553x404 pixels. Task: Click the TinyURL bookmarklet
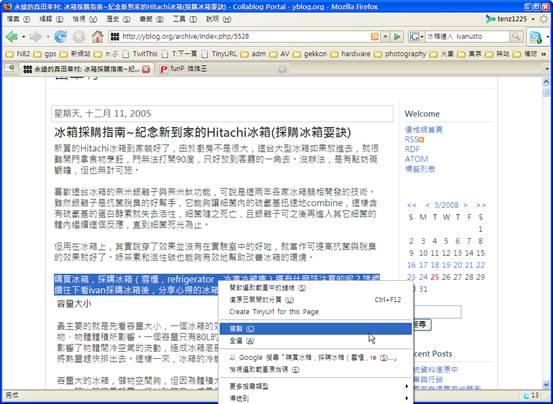point(219,54)
